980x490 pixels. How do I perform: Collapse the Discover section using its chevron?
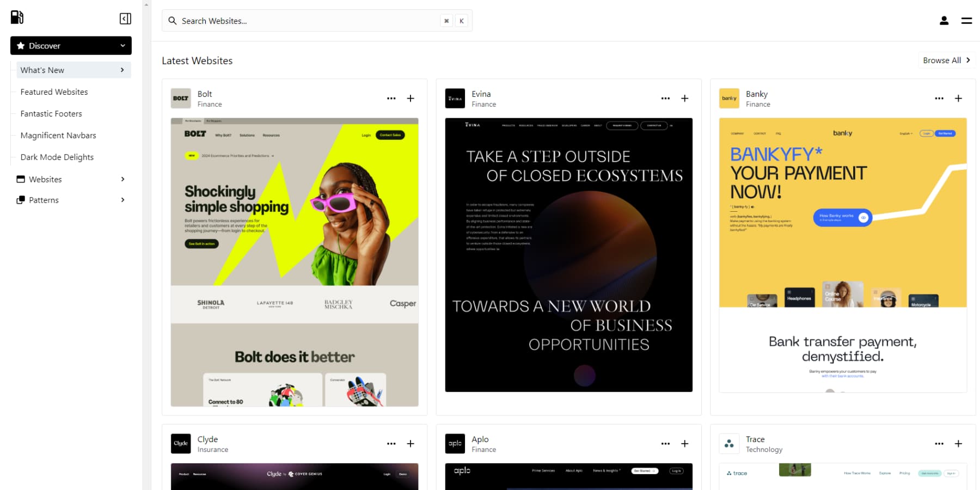(122, 46)
